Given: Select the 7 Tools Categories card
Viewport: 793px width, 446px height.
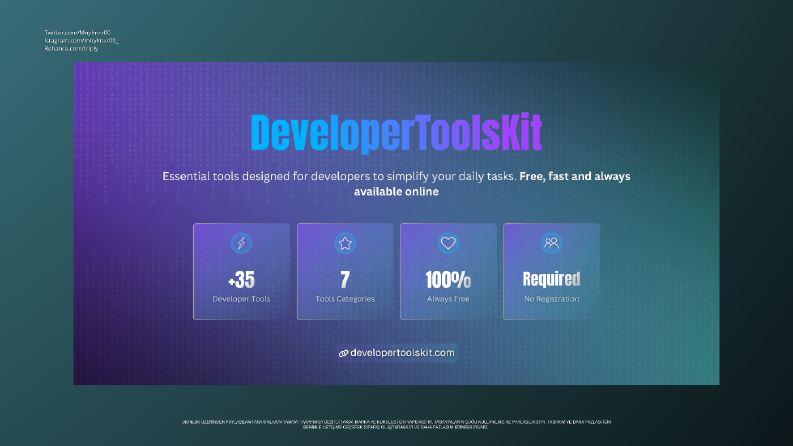Looking at the screenshot, I should [x=345, y=272].
